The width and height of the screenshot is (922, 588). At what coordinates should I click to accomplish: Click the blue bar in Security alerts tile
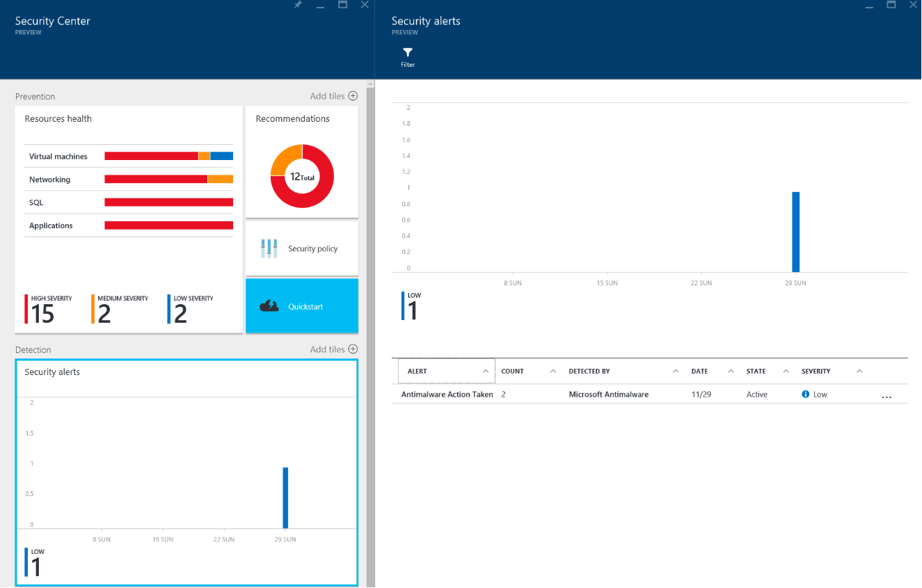[285, 498]
